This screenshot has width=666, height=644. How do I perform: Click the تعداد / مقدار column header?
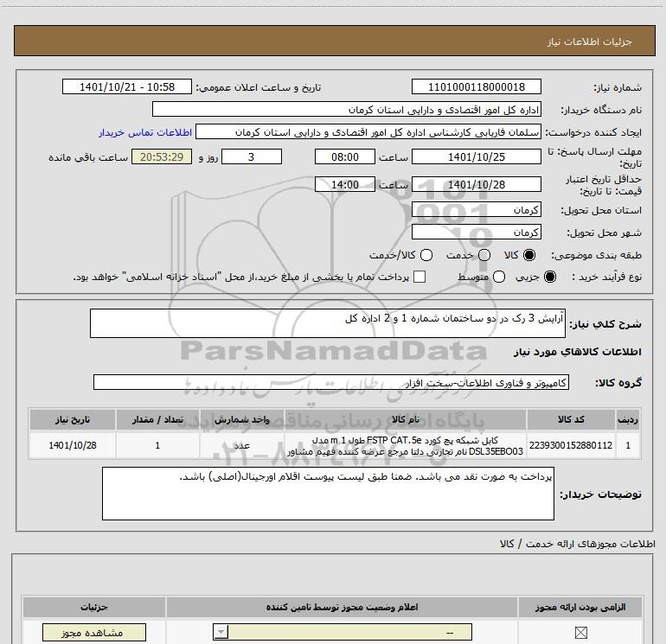coord(157,419)
